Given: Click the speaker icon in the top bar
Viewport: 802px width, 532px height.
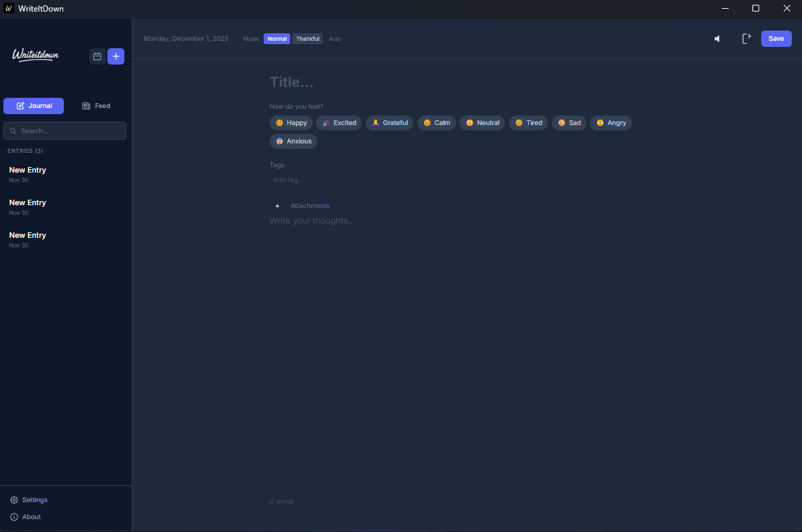Looking at the screenshot, I should (x=717, y=39).
